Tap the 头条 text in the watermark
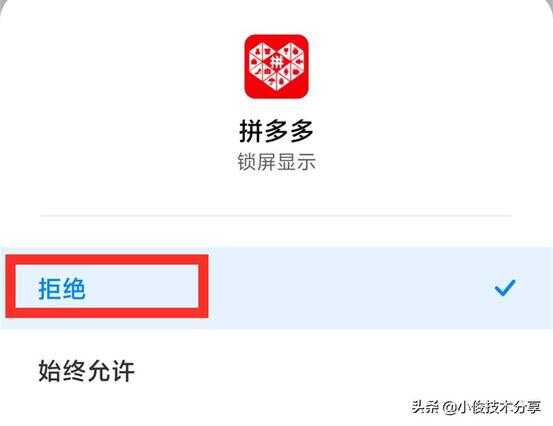This screenshot has height=426, width=553. pos(425,407)
